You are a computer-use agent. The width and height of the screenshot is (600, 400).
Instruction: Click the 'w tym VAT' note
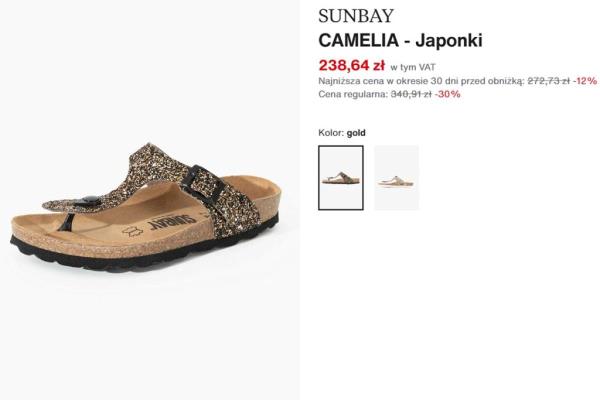click(412, 67)
